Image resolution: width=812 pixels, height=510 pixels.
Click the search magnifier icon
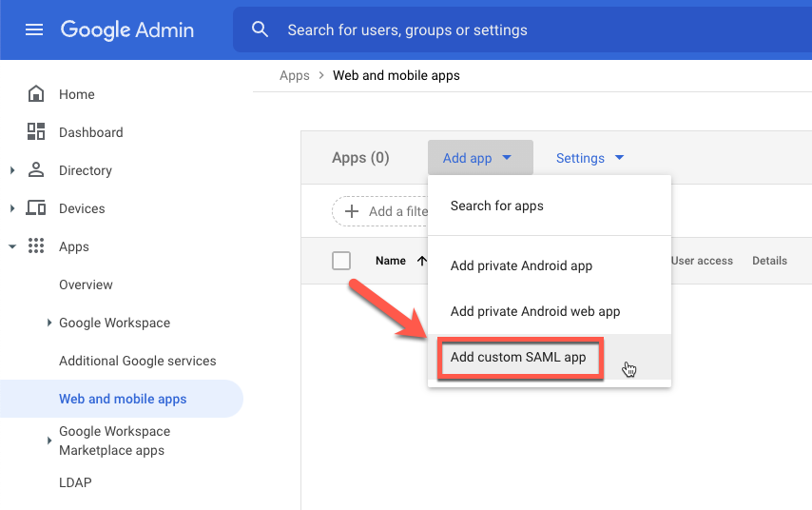click(x=260, y=29)
